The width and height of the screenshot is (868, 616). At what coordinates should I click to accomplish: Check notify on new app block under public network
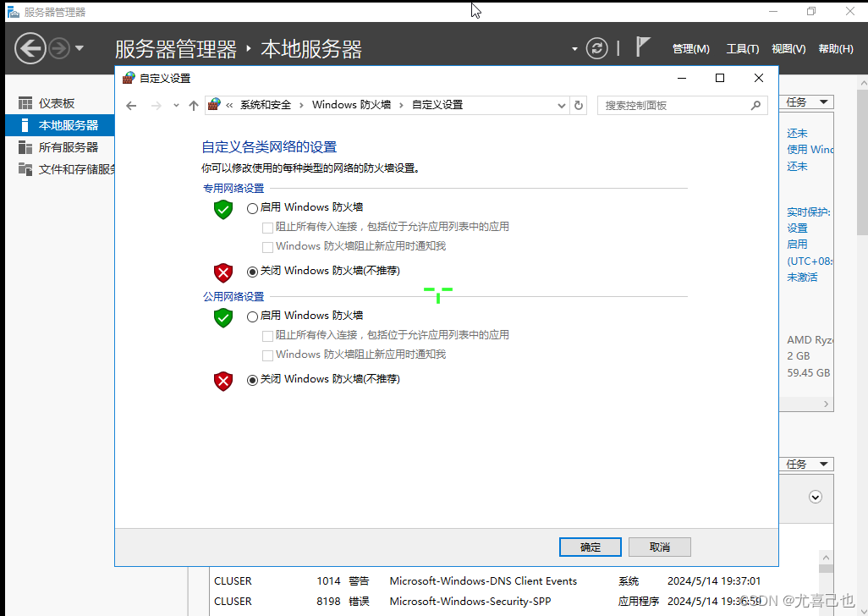267,355
